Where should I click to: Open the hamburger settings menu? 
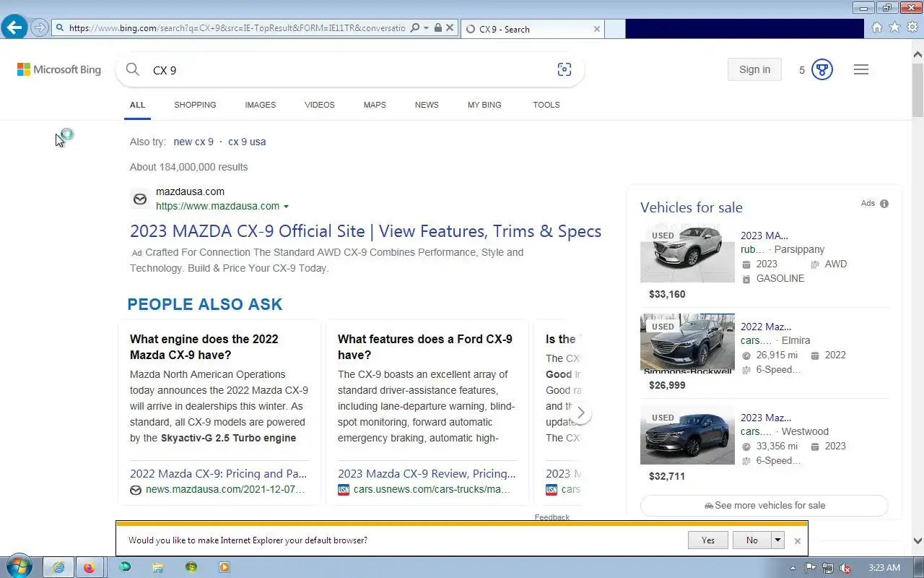[861, 69]
